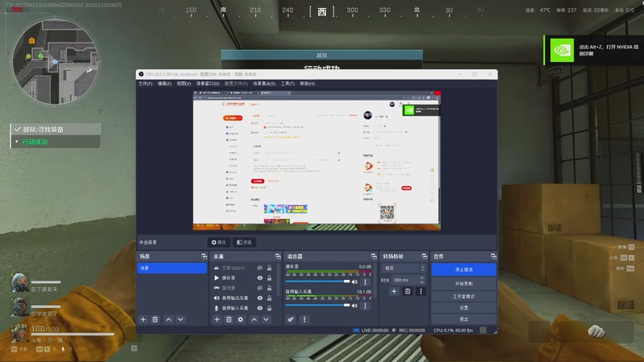Click the game minimap circle
The height and width of the screenshot is (362, 644).
55,61
